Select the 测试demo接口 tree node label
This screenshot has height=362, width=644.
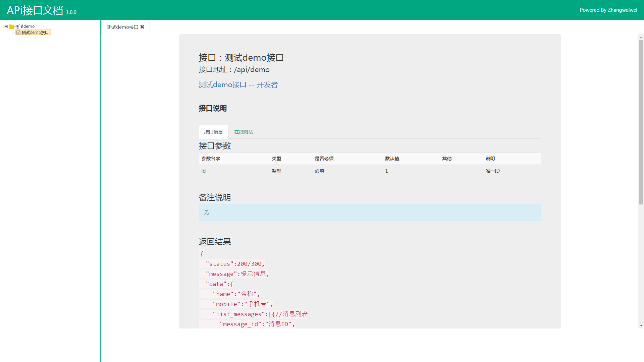tap(35, 33)
